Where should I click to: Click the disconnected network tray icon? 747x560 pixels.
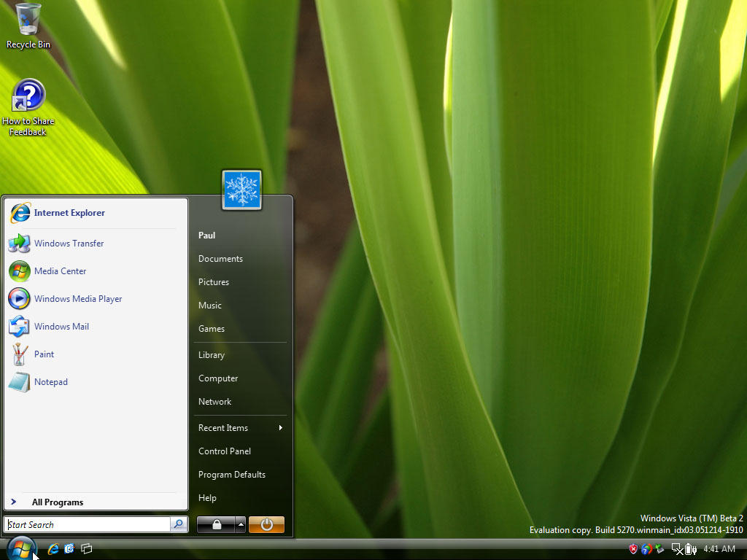[x=678, y=549]
